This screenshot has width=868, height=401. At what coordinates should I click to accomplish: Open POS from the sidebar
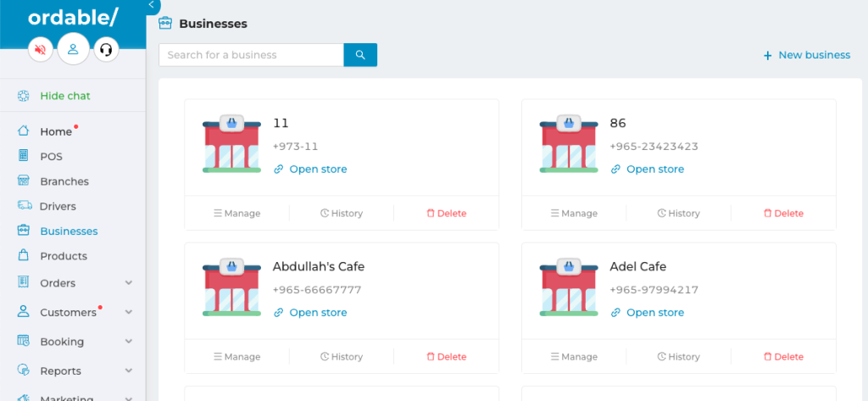51,157
